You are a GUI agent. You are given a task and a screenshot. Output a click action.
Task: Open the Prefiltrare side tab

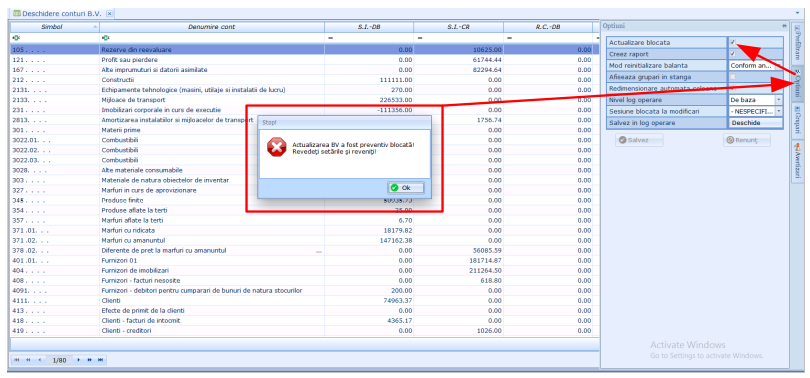click(797, 43)
